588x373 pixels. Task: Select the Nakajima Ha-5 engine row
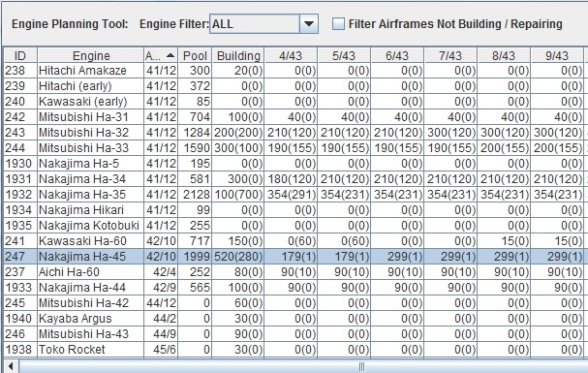(294, 164)
